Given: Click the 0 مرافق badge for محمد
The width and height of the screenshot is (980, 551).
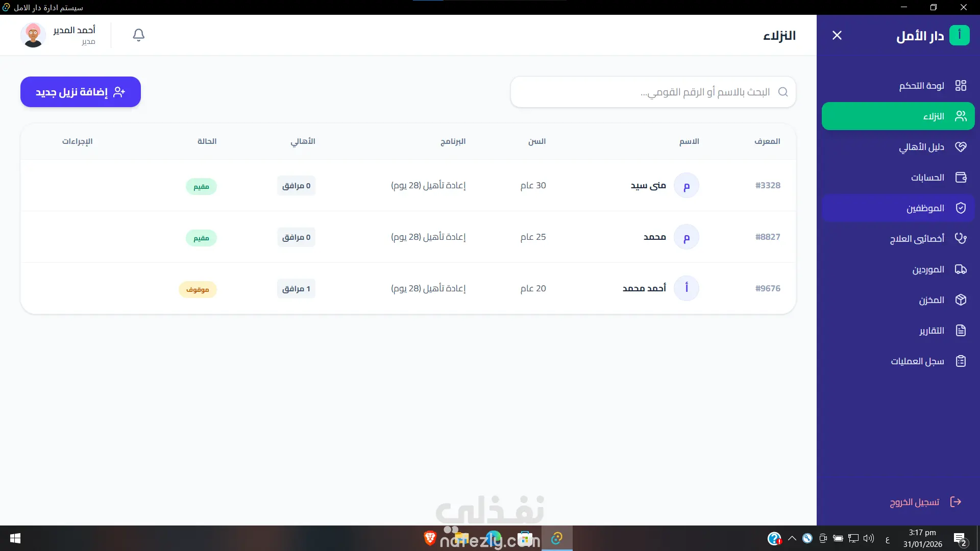Looking at the screenshot, I should click(x=297, y=237).
